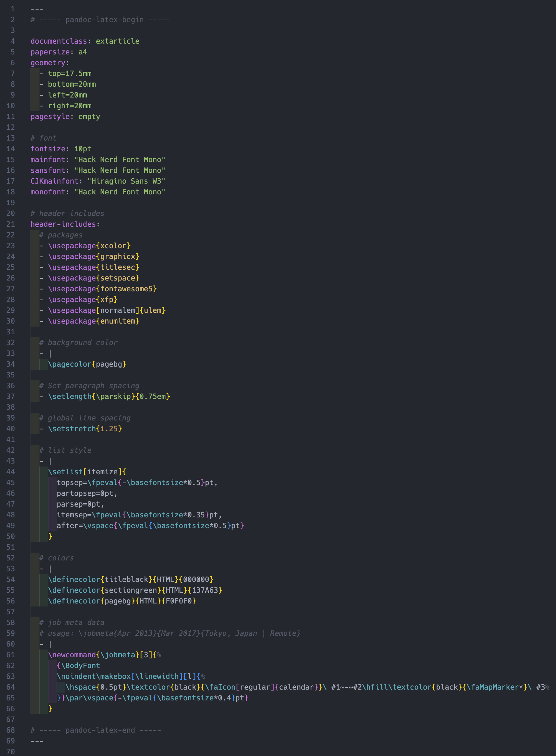556x756 pixels.
Task: Click line number 1 at document start
Action: pos(13,9)
